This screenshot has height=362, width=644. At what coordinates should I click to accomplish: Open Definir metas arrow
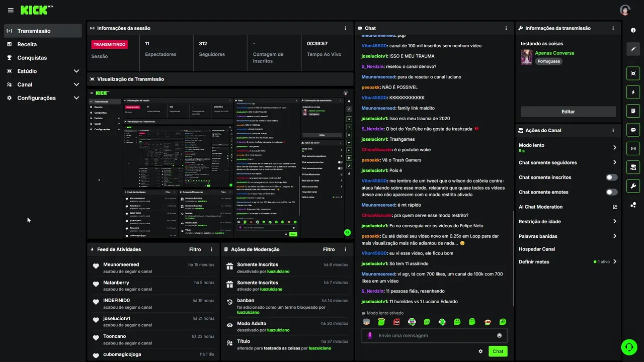point(614,261)
